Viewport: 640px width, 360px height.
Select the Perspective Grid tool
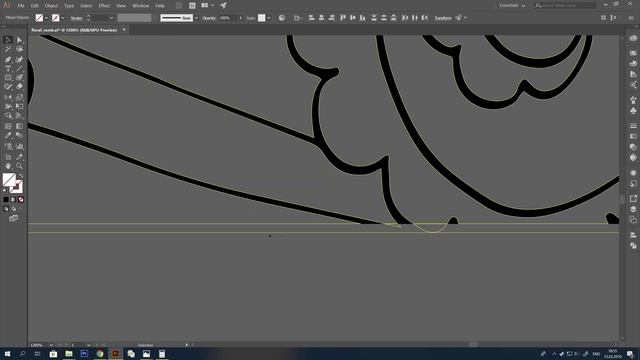[x=19, y=116]
